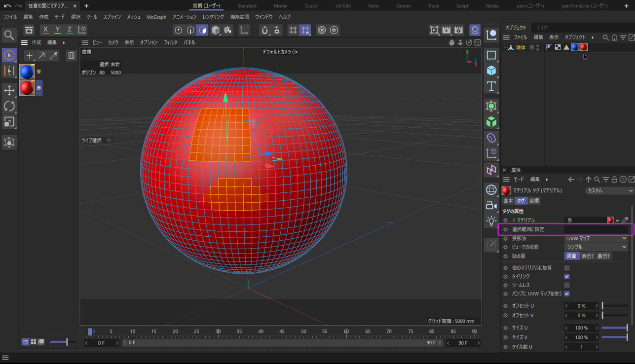
Task: Add a camera object from the palette
Action: [x=491, y=205]
